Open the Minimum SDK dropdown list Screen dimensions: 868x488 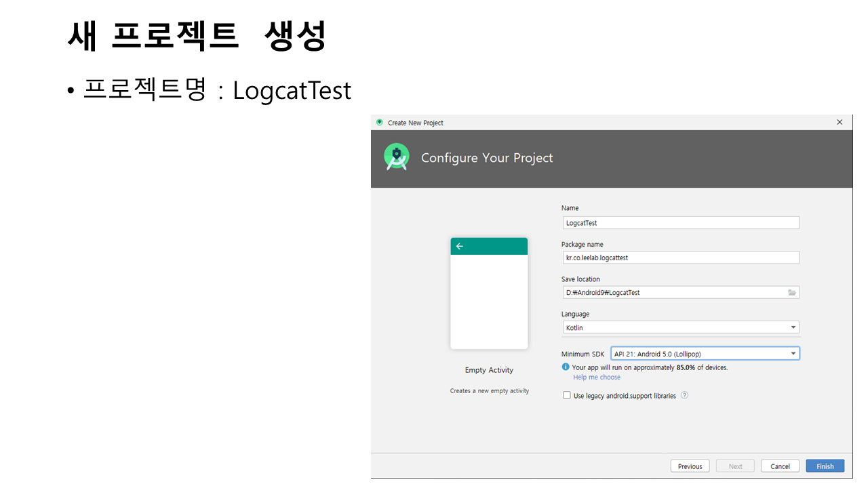coord(705,354)
